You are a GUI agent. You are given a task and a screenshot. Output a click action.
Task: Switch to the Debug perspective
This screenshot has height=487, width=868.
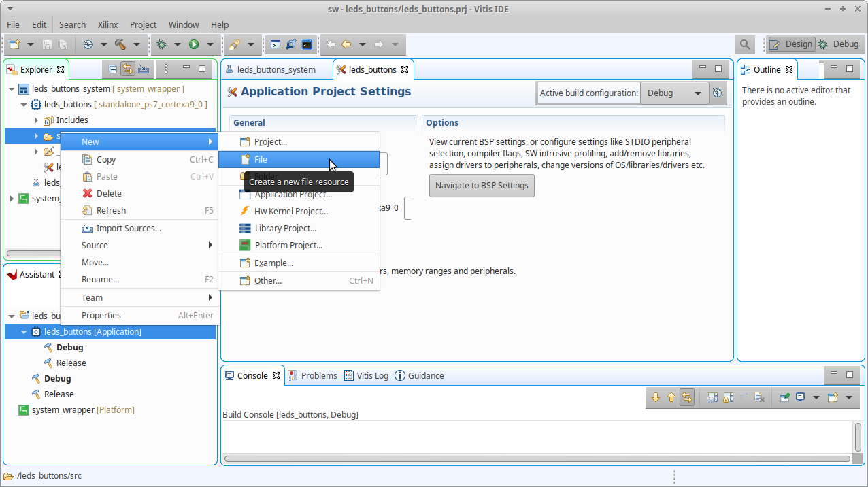coord(839,44)
